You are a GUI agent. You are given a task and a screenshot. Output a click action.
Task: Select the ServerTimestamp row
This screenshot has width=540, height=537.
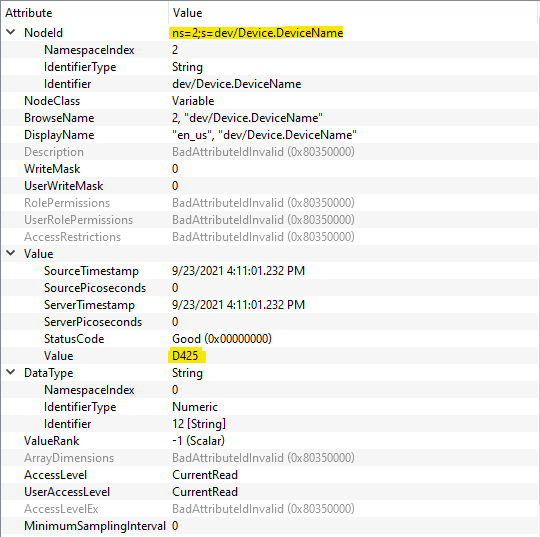pos(270,305)
